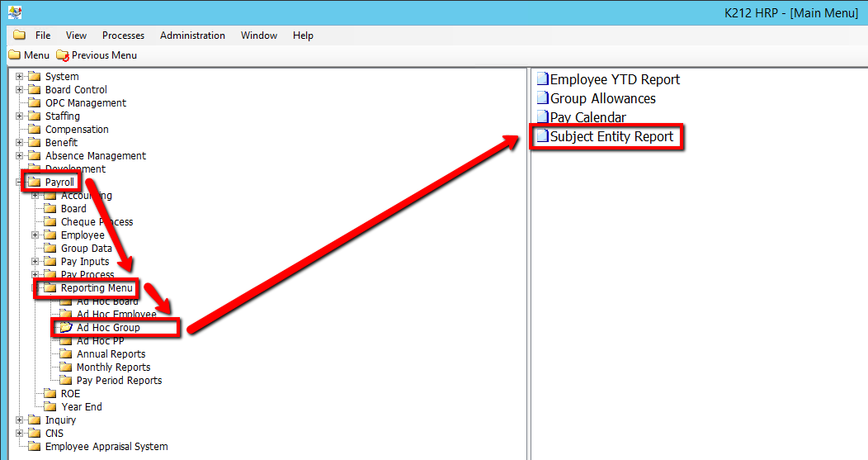The image size is (868, 460).
Task: Click the OPC Management folder icon
Action: coord(35,103)
